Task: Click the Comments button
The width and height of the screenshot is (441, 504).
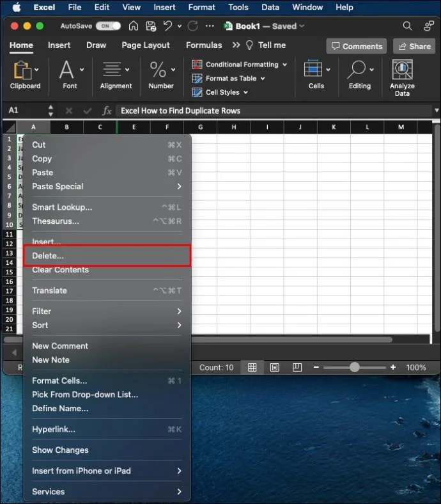Action: (357, 46)
